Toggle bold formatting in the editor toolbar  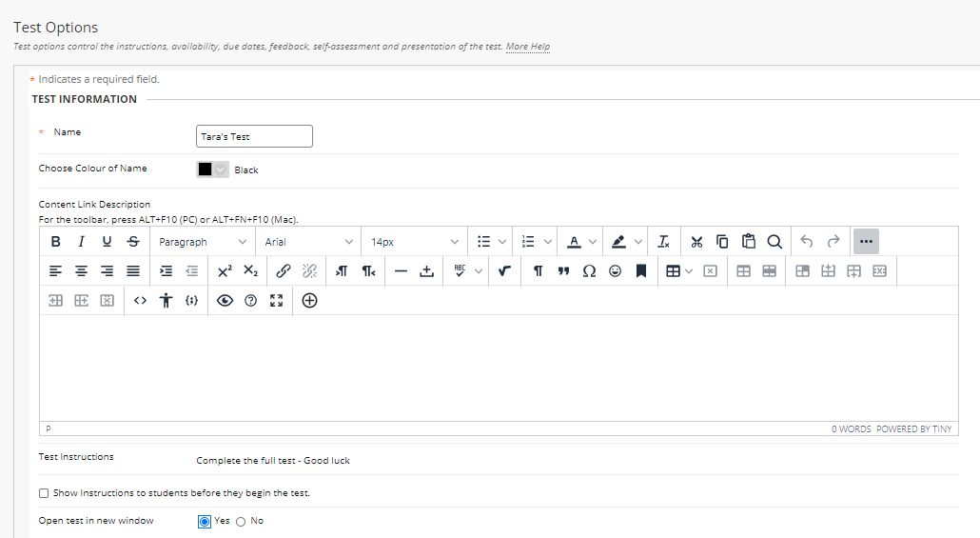(55, 242)
